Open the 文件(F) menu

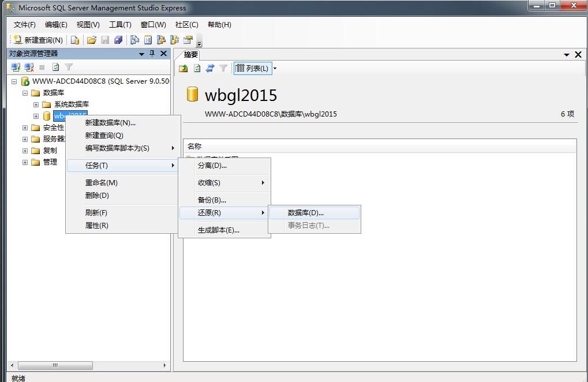pyautogui.click(x=24, y=25)
